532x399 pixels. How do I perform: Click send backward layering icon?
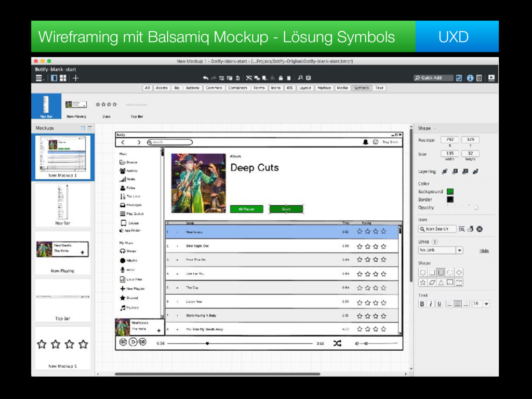click(465, 171)
